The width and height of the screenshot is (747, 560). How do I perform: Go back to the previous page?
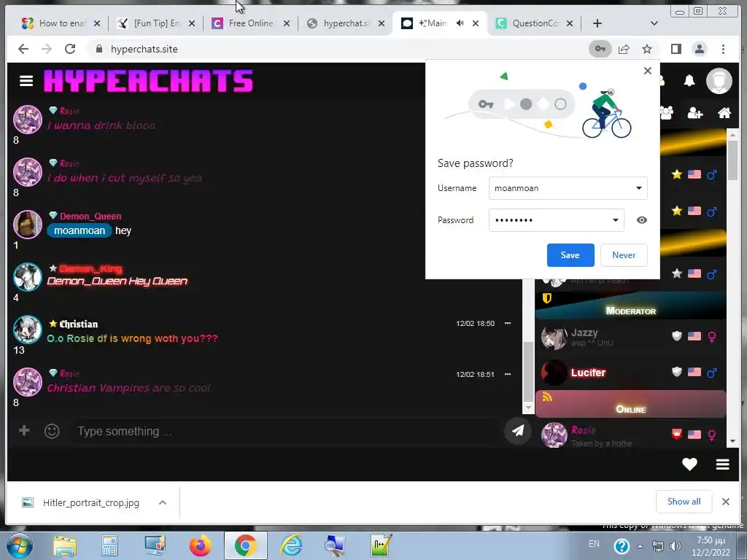pos(23,49)
